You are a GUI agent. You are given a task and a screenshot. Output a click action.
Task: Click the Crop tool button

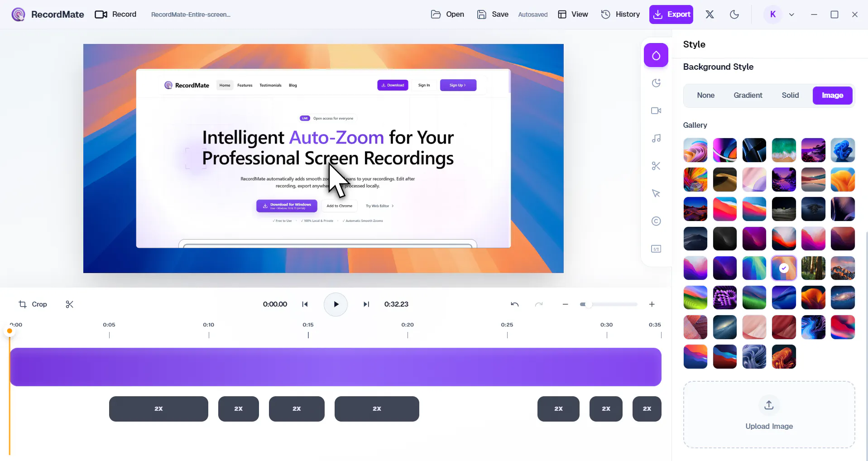pos(33,304)
